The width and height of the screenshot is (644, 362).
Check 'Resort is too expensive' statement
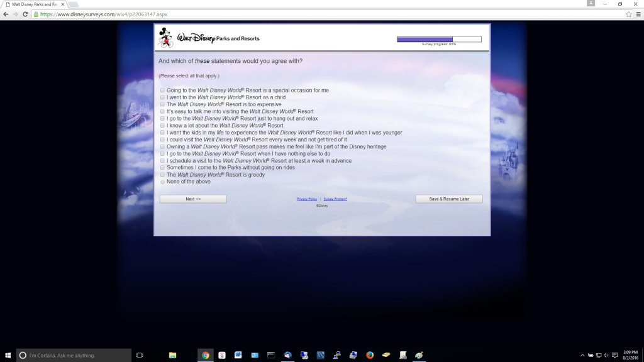click(x=162, y=104)
